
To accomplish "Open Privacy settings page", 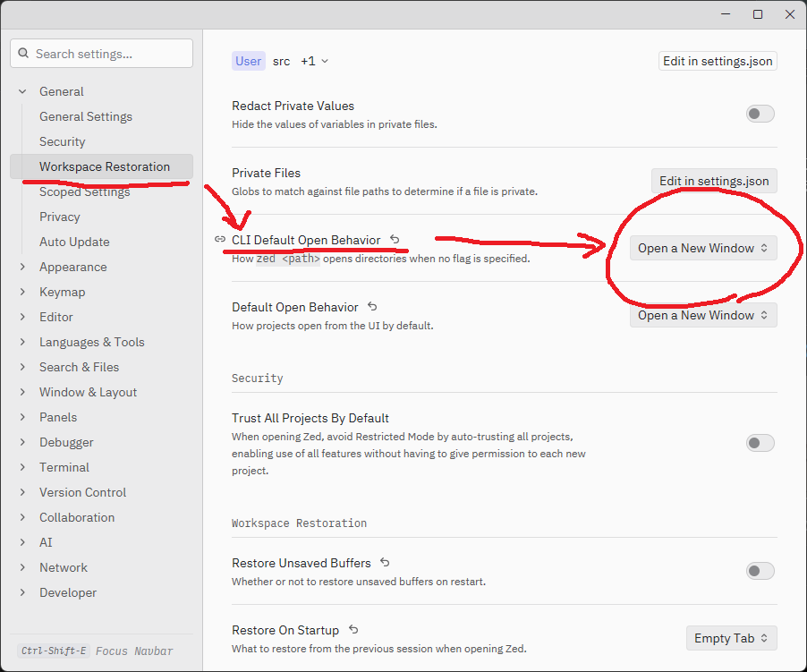I will point(60,217).
